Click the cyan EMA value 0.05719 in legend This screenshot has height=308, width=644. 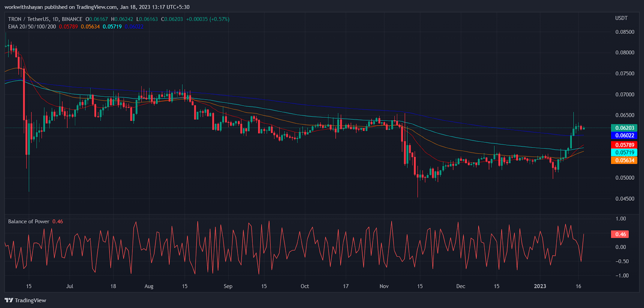tap(112, 27)
